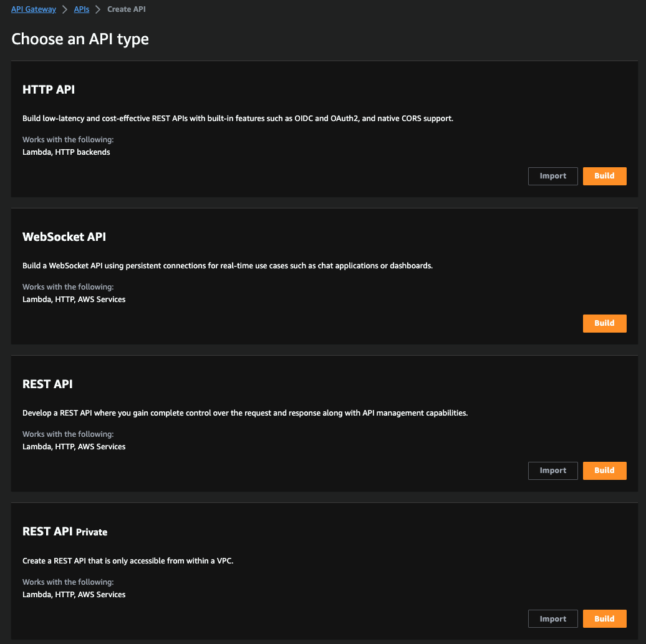Go to the APIs breadcrumb link
Image resolution: width=646 pixels, height=644 pixels.
coord(82,9)
